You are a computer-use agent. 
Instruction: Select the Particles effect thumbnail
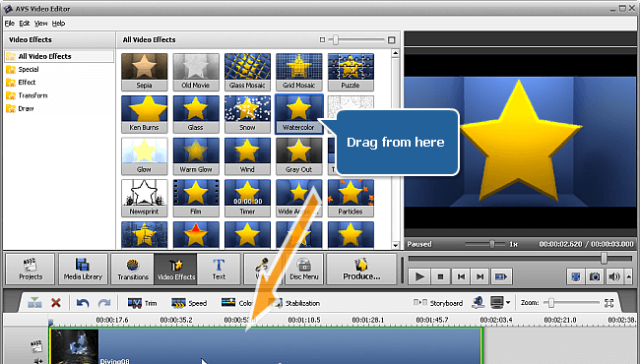351,198
